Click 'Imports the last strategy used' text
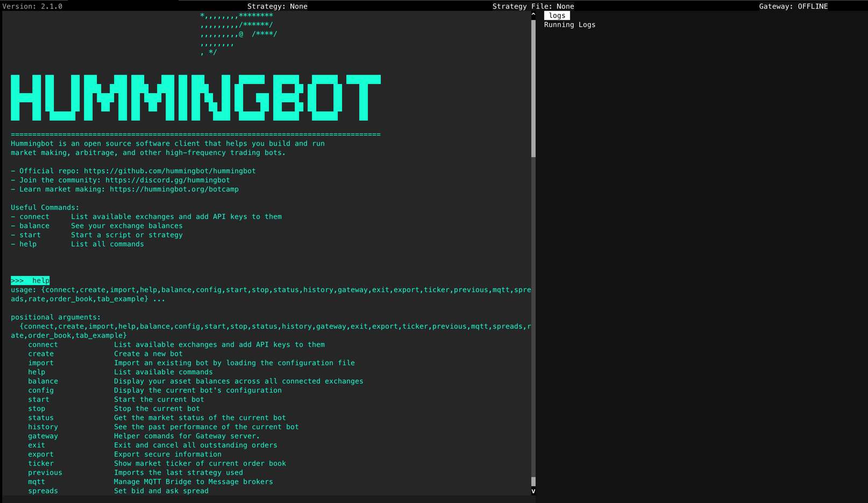Image resolution: width=868 pixels, height=503 pixels. point(179,473)
